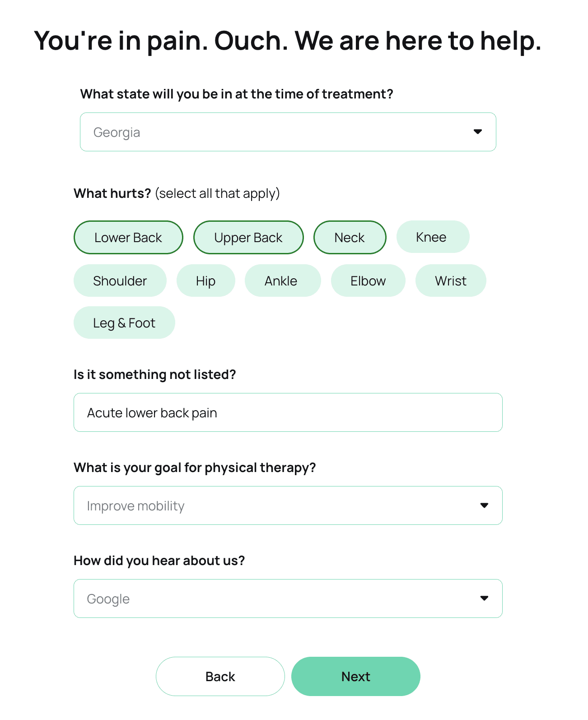Select the Shoulder pain option
Viewport: 588px width, 720px height.
coord(120,281)
